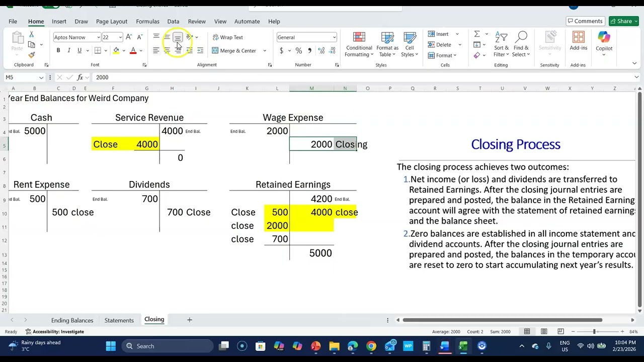Toggle Underline formatting
This screenshot has width=644, height=362.
79,51
